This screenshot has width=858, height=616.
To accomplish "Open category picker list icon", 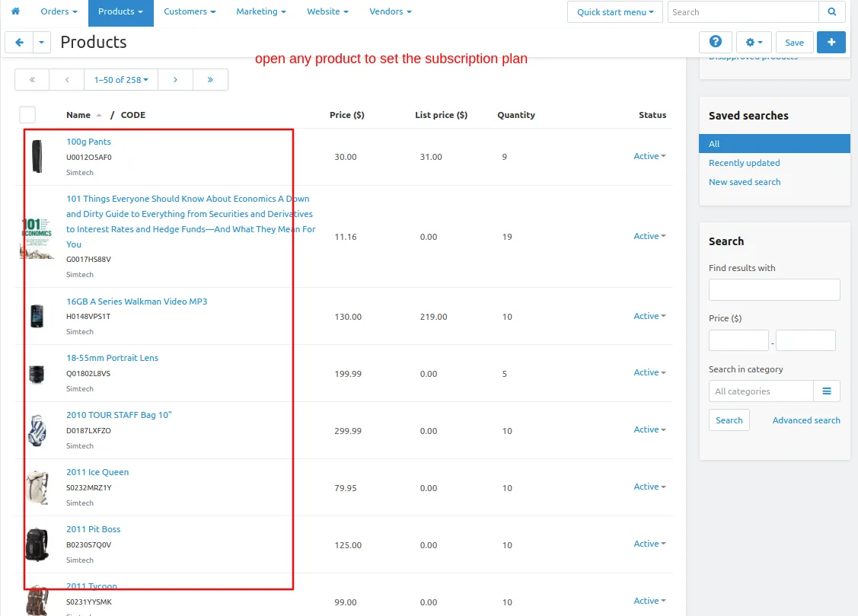I will click(826, 391).
